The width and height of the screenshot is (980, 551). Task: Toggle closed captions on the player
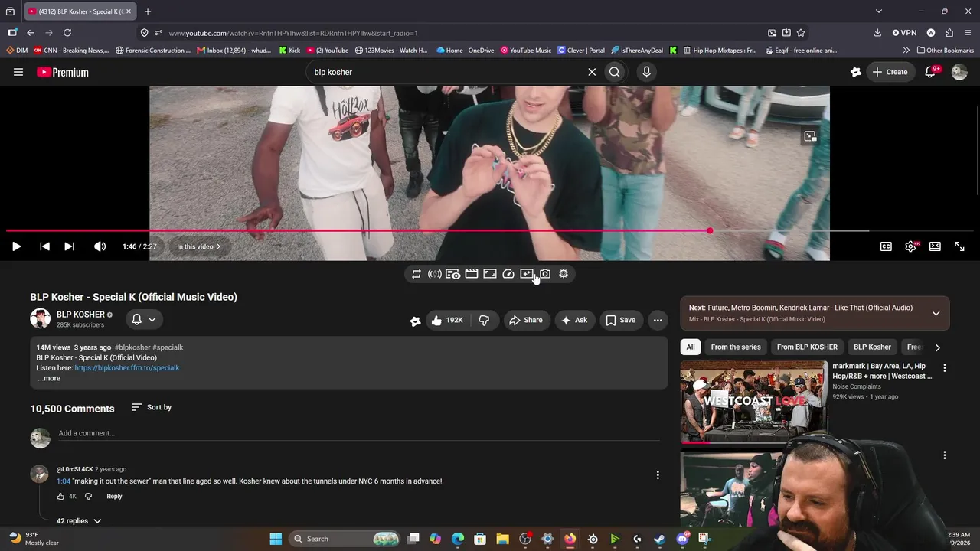click(x=886, y=246)
